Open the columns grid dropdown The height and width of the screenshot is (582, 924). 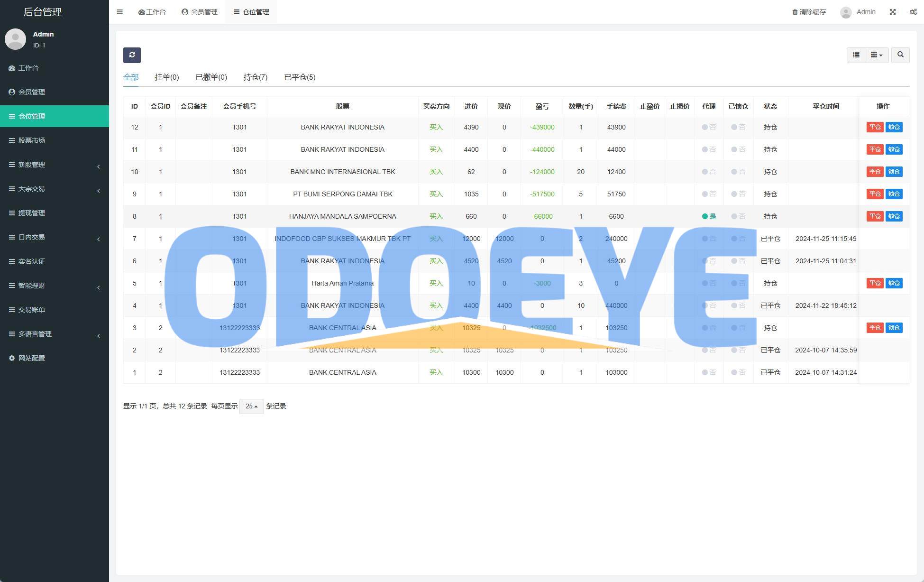tap(877, 55)
